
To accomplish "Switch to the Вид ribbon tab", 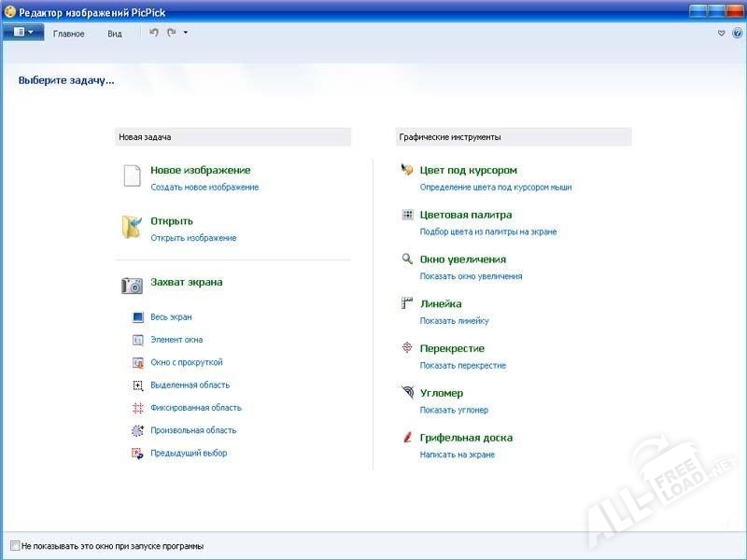I will pyautogui.click(x=115, y=34).
